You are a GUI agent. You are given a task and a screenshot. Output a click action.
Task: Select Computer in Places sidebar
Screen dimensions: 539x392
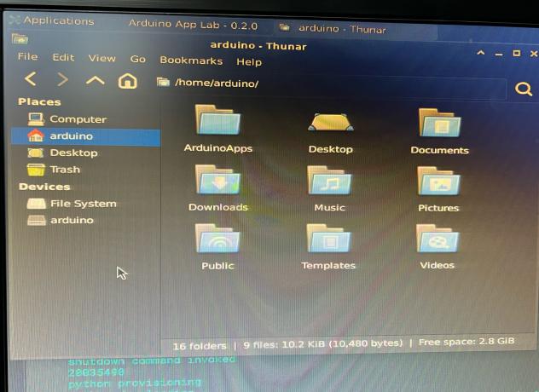tap(77, 119)
